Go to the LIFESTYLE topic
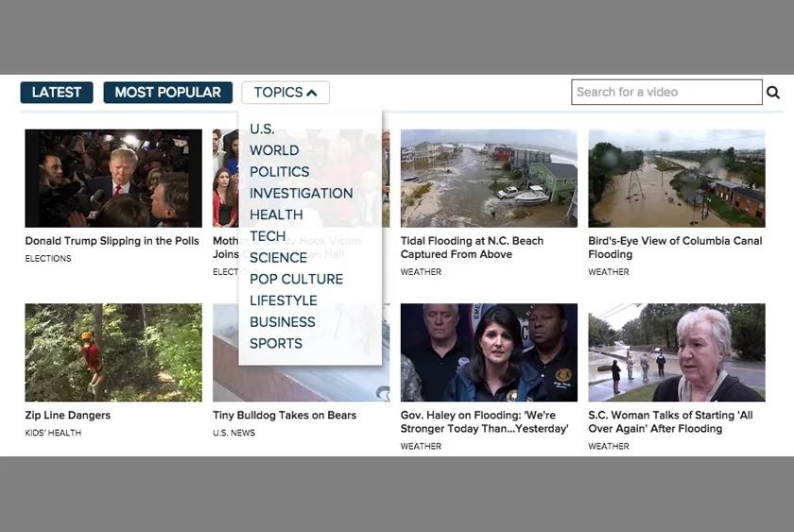 [x=284, y=300]
